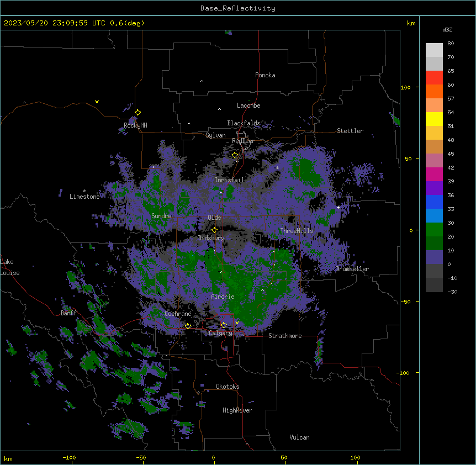
Task: Click the Banff city label
Action: [x=68, y=313]
